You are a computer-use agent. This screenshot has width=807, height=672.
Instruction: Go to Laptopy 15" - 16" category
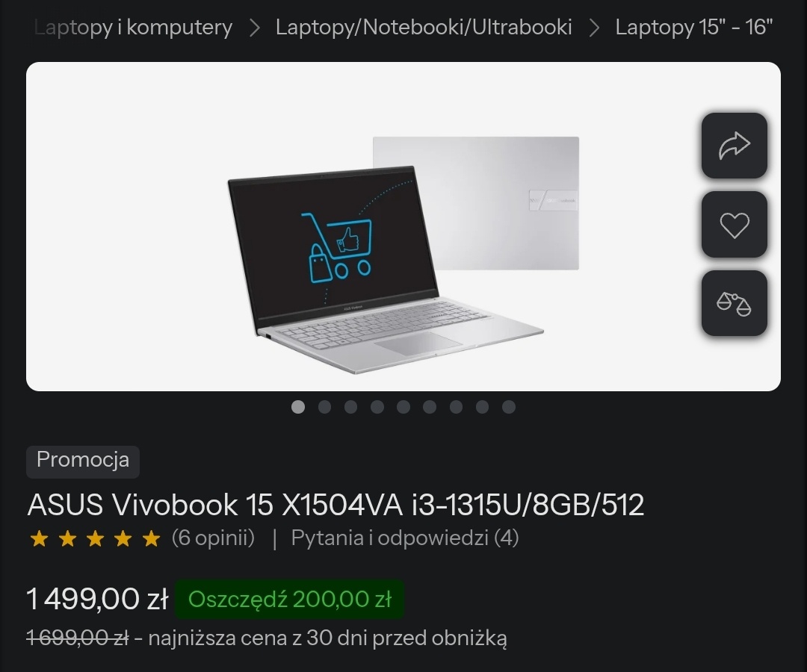(693, 27)
